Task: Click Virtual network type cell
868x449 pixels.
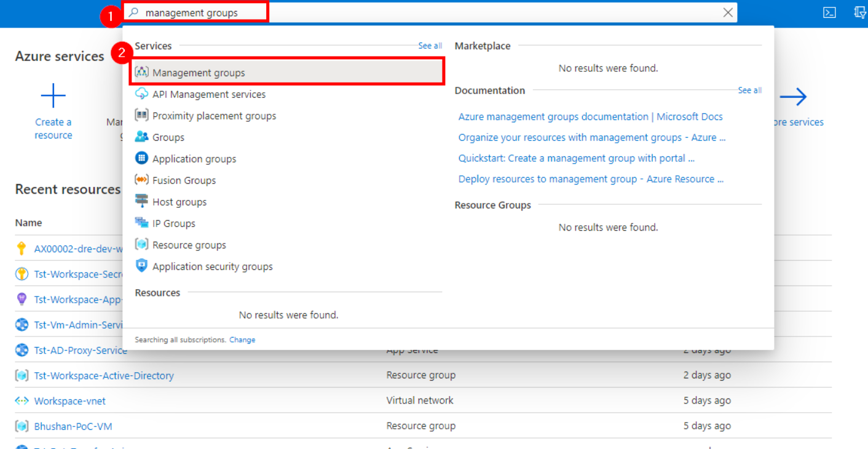Action: (420, 400)
